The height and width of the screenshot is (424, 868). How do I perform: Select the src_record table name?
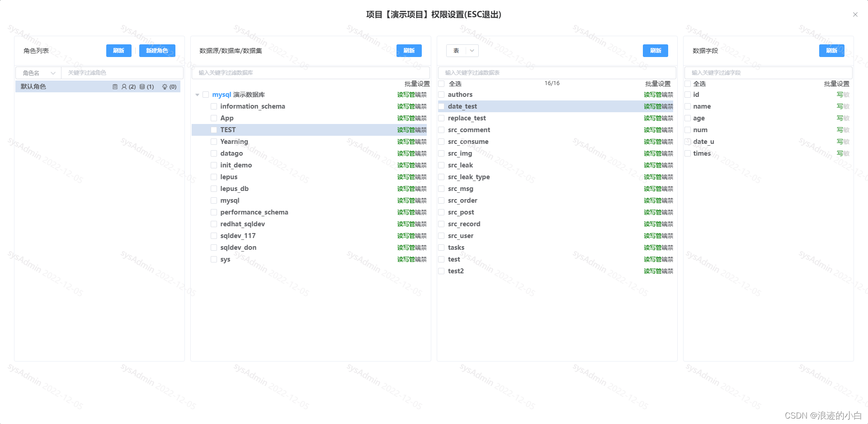464,224
